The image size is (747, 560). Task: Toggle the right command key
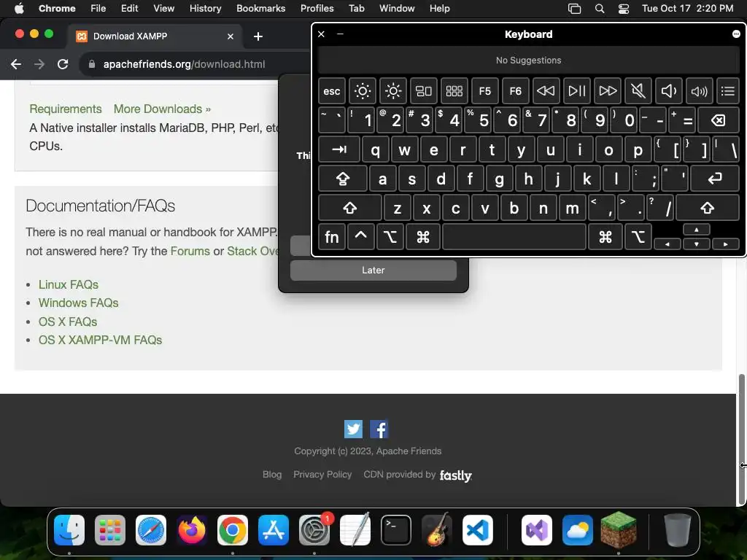(x=605, y=237)
